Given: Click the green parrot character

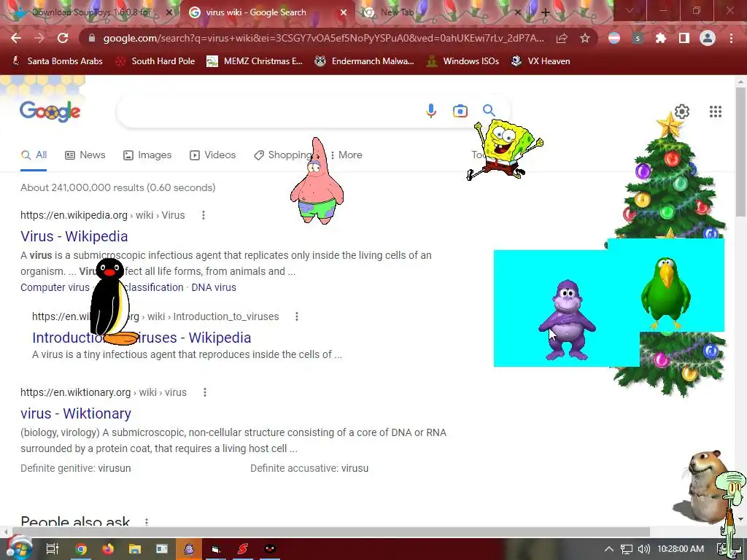Looking at the screenshot, I should (x=665, y=293).
